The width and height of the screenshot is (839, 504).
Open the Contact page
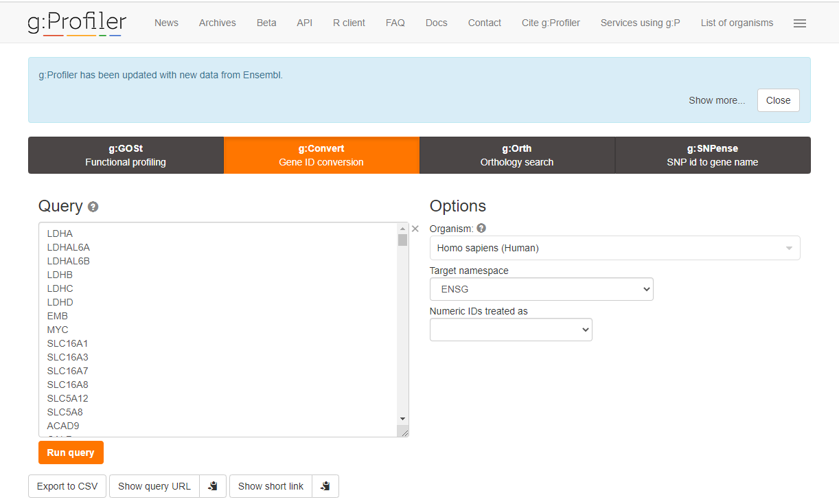click(485, 23)
